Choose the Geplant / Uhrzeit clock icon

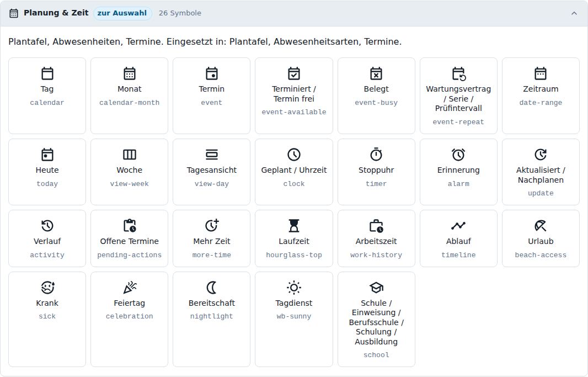294,155
